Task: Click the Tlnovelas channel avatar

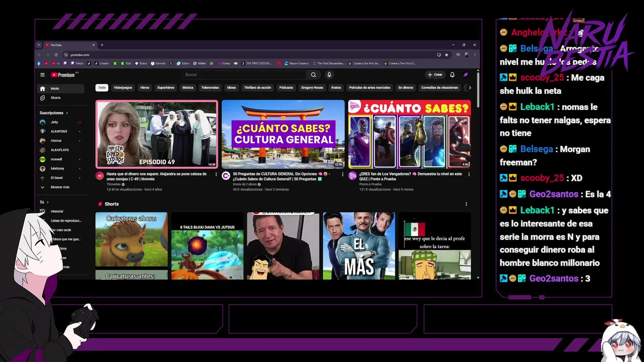Action: (100, 175)
